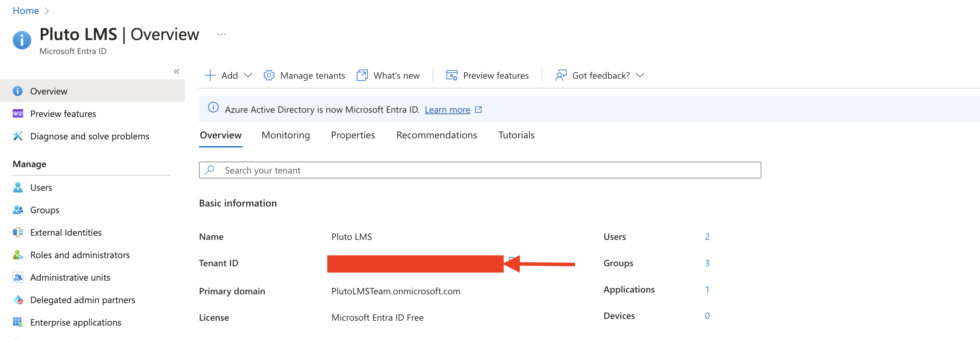Click the Preview features sidebar icon
The image size is (980, 340).
coord(18,113)
